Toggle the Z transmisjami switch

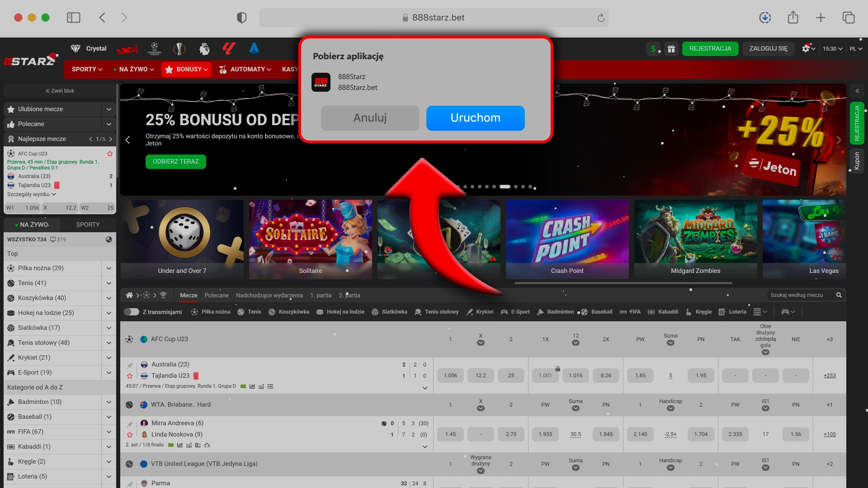(132, 312)
